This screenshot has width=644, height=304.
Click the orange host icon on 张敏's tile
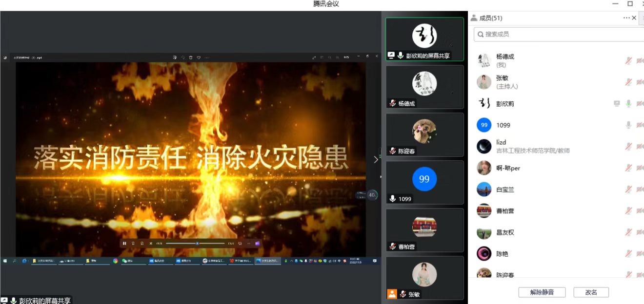click(392, 294)
